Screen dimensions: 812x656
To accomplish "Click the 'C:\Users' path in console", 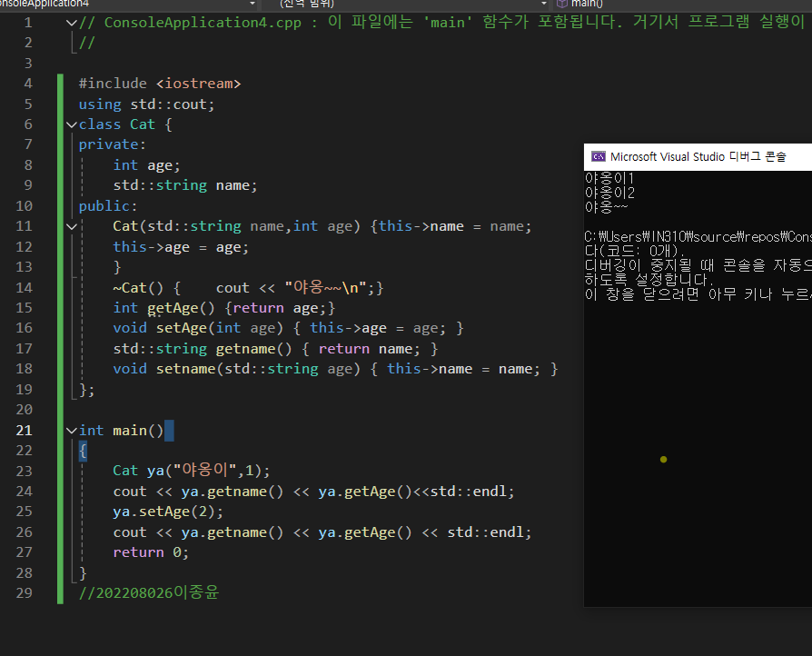I will point(698,237).
